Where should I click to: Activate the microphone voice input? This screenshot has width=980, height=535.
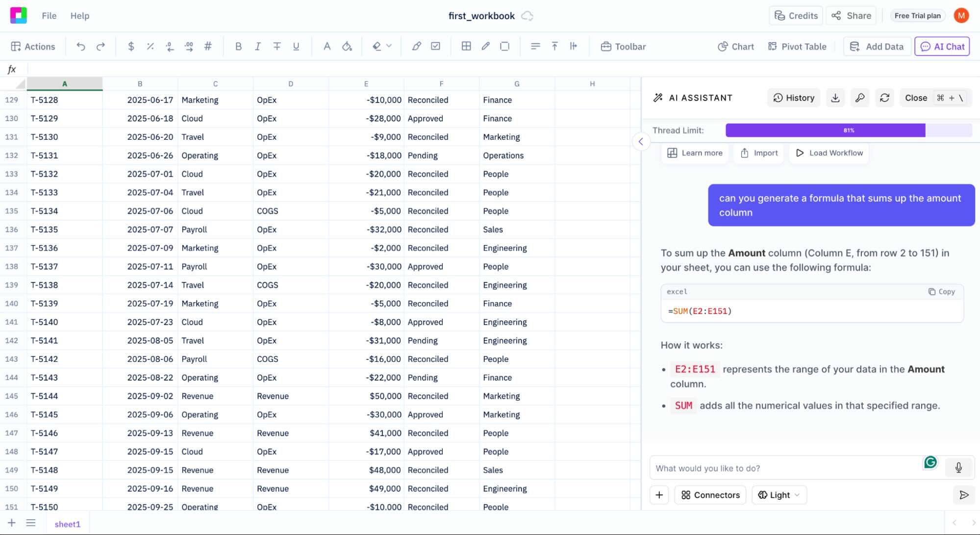958,468
